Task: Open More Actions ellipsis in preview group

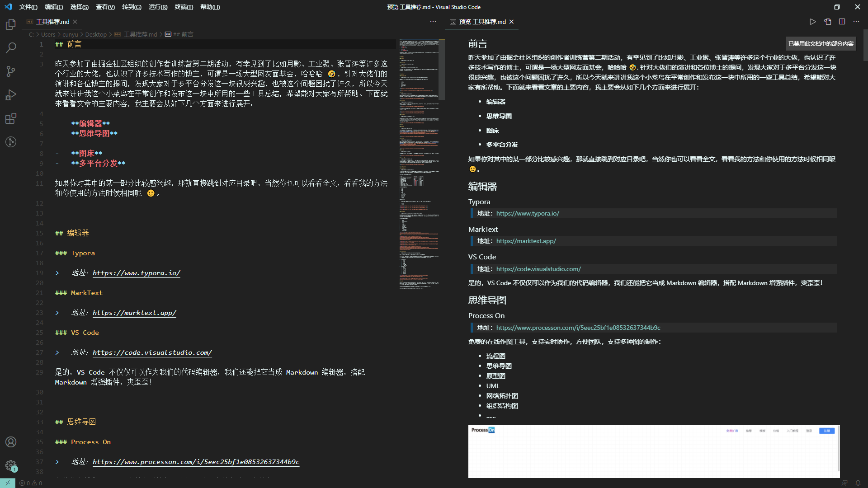Action: pyautogui.click(x=856, y=22)
